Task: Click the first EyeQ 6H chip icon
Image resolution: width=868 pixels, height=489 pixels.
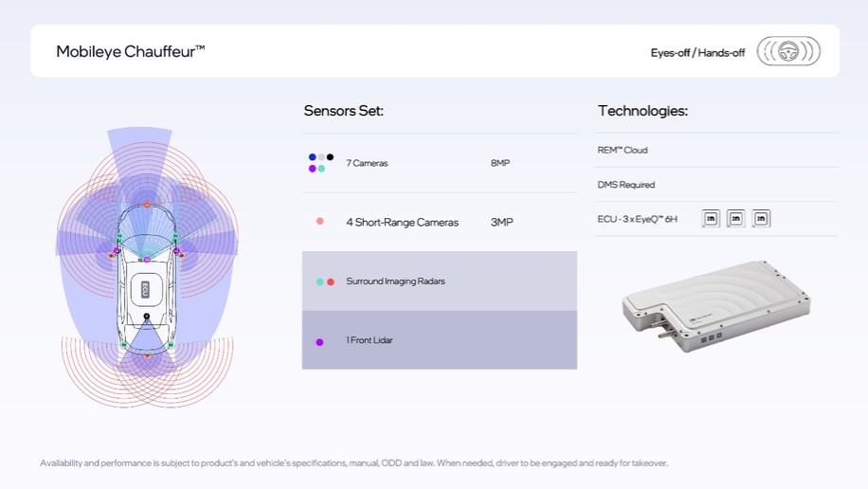Action: [711, 219]
